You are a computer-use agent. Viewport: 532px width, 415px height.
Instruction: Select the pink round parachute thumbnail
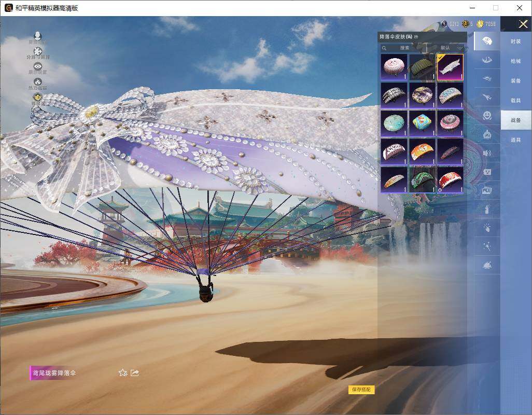394,67
